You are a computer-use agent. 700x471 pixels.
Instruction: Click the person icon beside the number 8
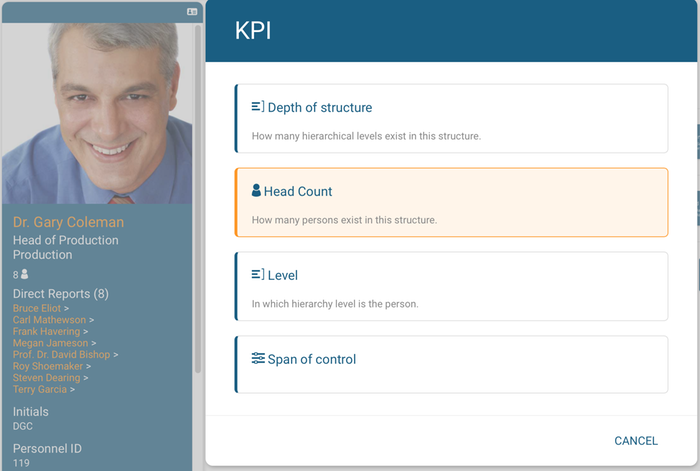[x=25, y=274]
